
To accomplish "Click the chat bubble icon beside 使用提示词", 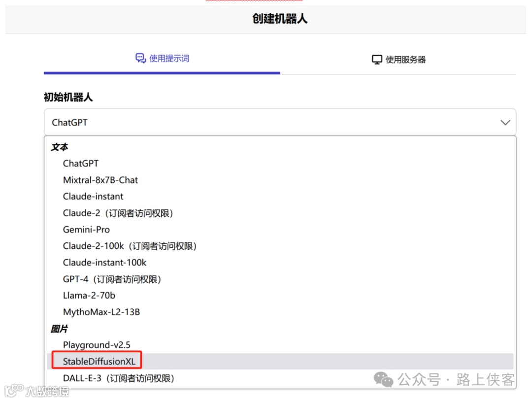I will (140, 58).
